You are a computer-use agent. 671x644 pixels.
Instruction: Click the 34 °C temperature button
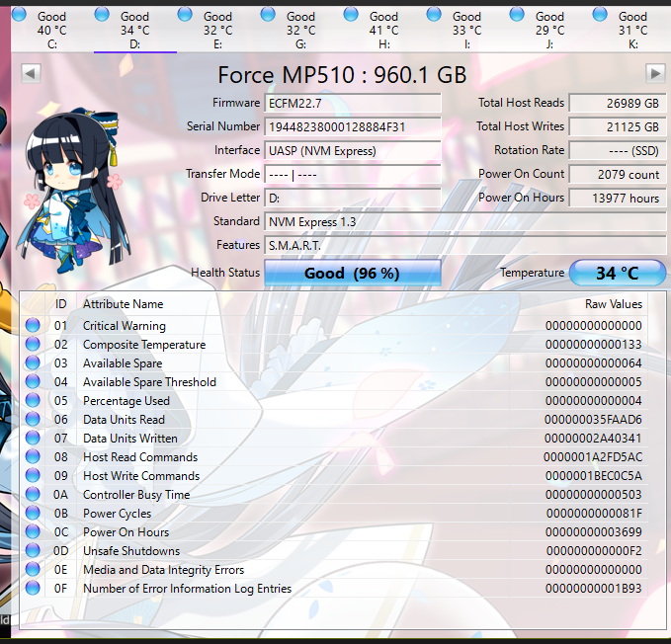[x=618, y=273]
